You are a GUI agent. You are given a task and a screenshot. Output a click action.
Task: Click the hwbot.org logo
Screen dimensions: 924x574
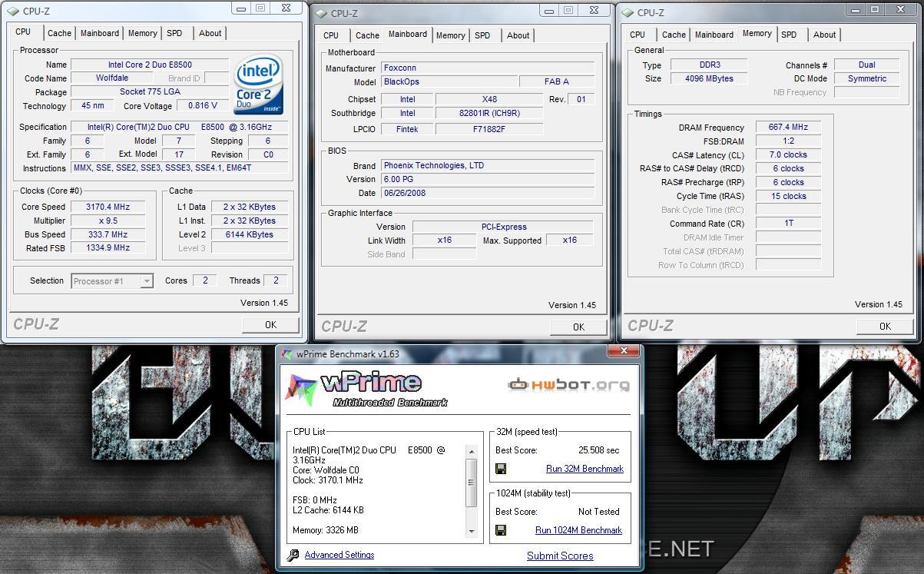[568, 384]
